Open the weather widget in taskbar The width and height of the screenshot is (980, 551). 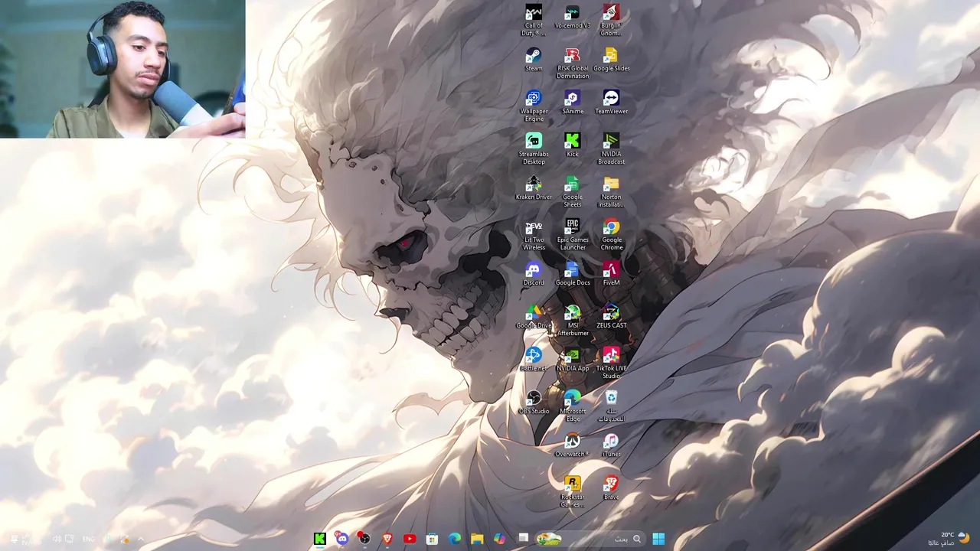(x=949, y=539)
